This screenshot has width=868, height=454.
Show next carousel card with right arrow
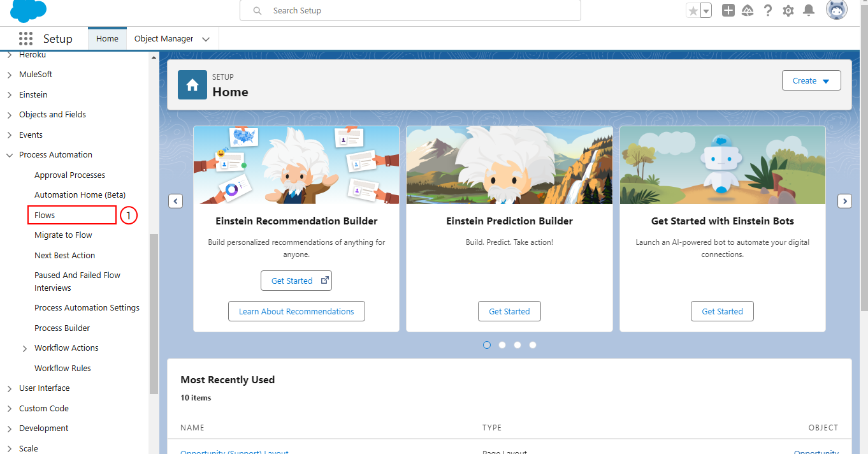[x=844, y=201]
